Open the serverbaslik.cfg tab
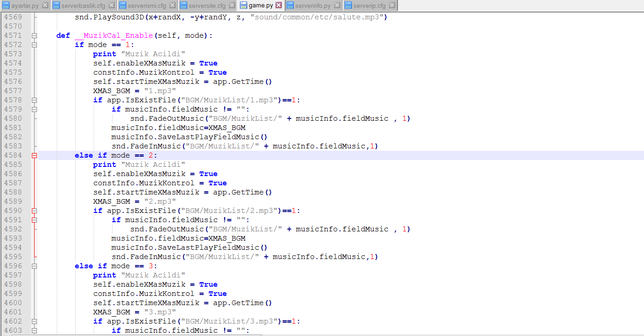Image resolution: width=644 pixels, height=336 pixels. pyautogui.click(x=83, y=6)
